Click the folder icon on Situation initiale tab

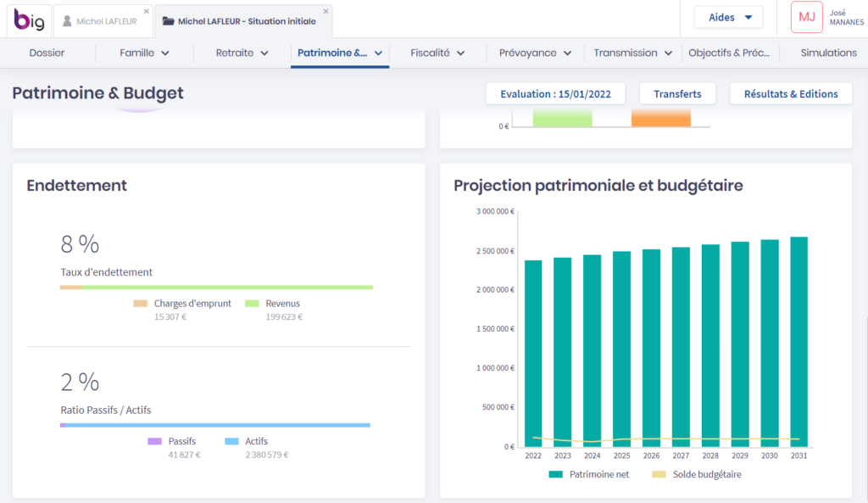[168, 21]
